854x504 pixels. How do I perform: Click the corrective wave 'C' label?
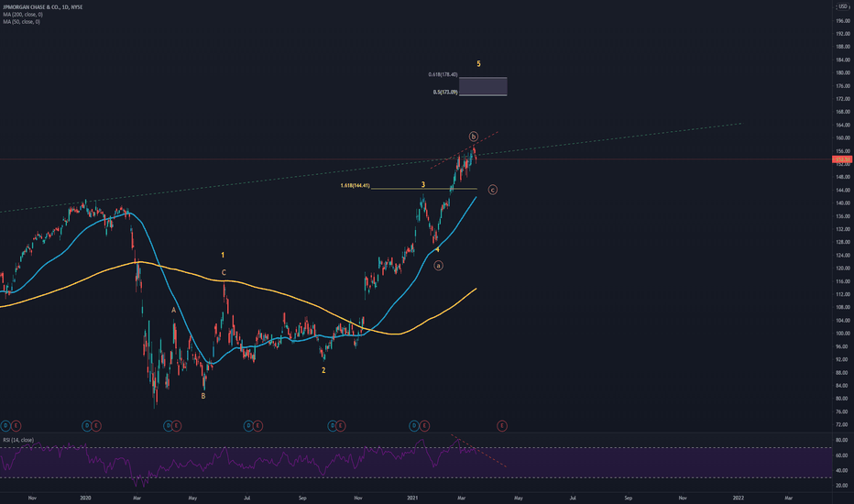pos(224,272)
